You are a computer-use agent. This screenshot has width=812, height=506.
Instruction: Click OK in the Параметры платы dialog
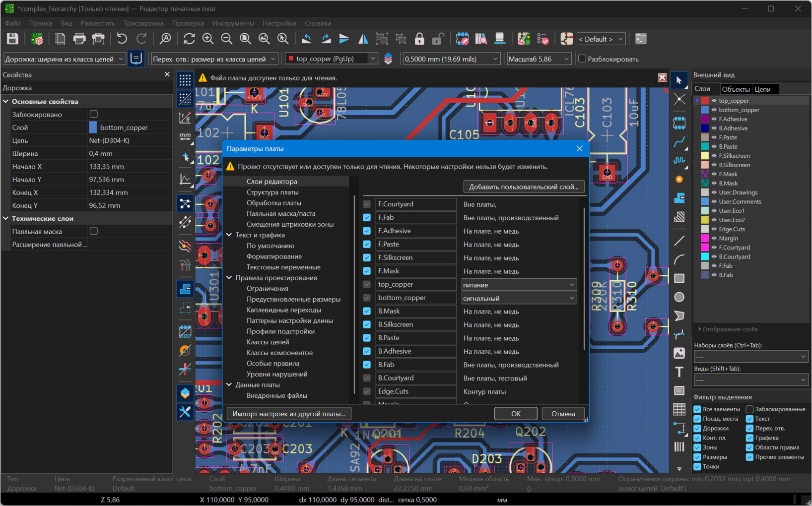[516, 414]
